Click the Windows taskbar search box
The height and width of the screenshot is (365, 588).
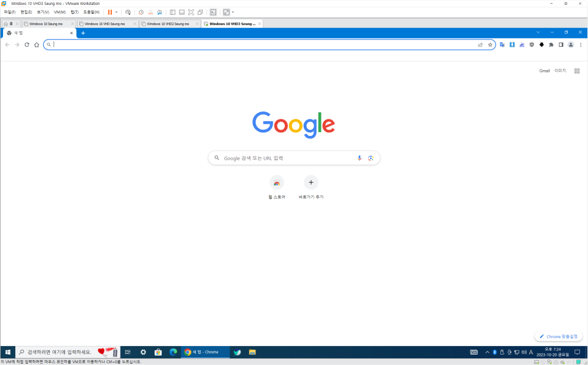[68, 352]
